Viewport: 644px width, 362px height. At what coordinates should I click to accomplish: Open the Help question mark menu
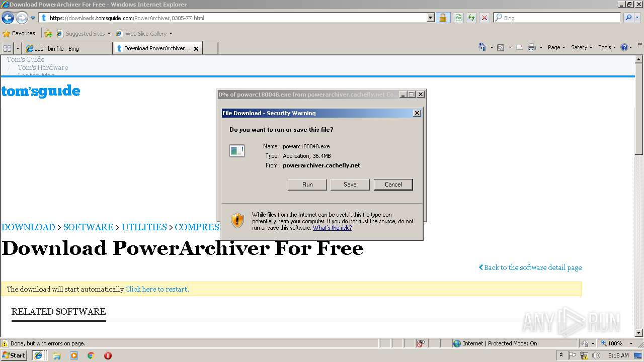626,47
